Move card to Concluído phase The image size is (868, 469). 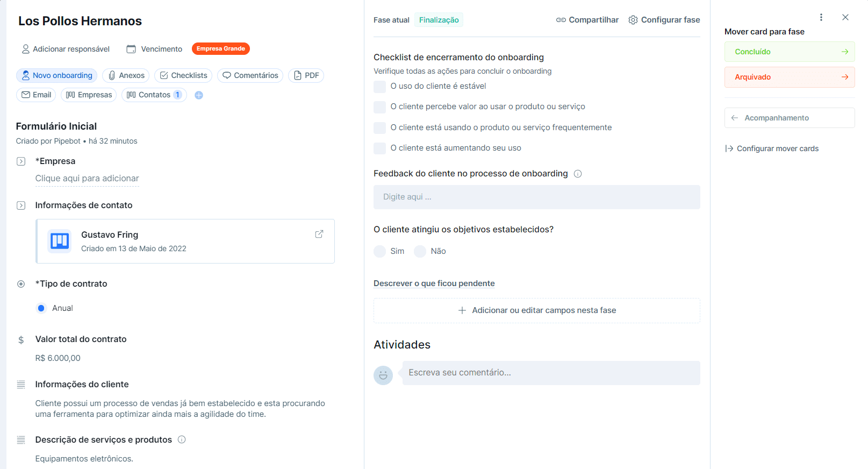(790, 52)
